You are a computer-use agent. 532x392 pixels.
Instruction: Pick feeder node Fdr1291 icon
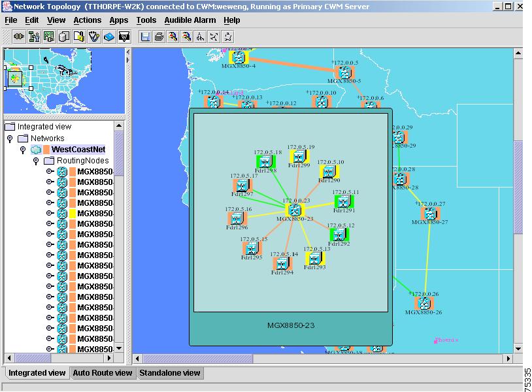point(344,201)
